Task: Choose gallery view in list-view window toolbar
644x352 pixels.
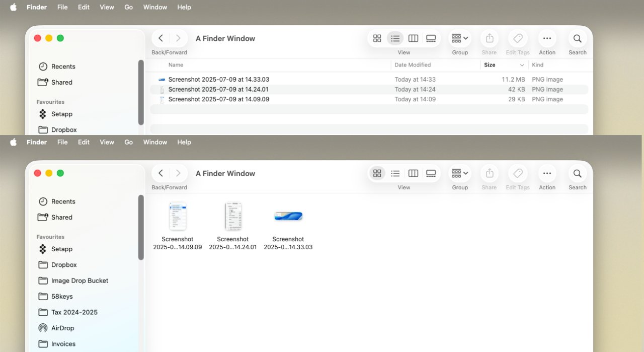Action: pos(431,38)
